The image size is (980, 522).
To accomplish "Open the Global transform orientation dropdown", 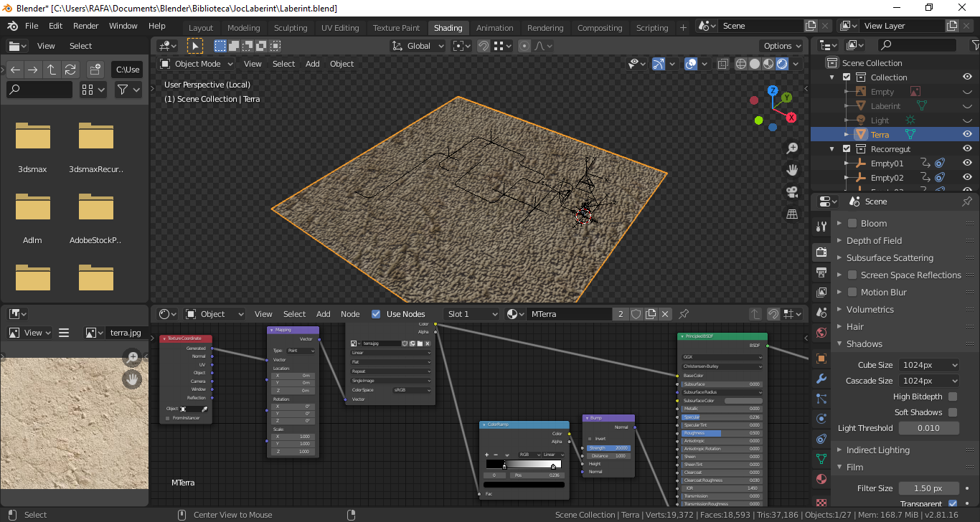I will click(418, 46).
